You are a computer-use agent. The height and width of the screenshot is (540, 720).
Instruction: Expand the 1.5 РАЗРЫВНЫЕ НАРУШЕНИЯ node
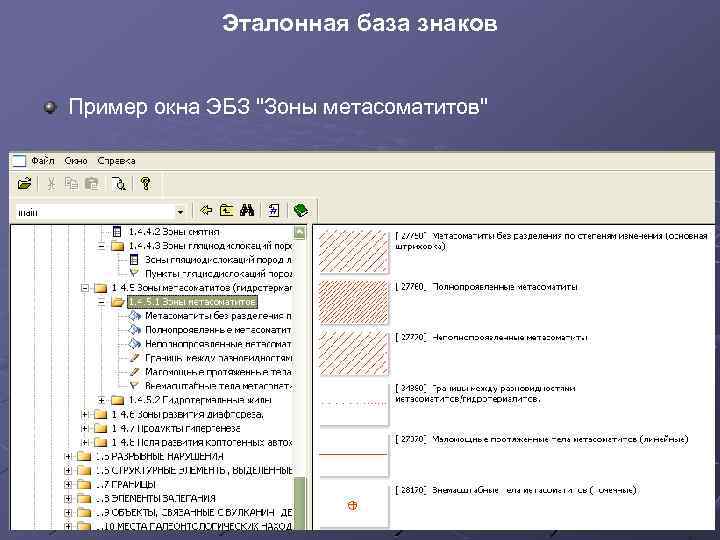coord(68,456)
